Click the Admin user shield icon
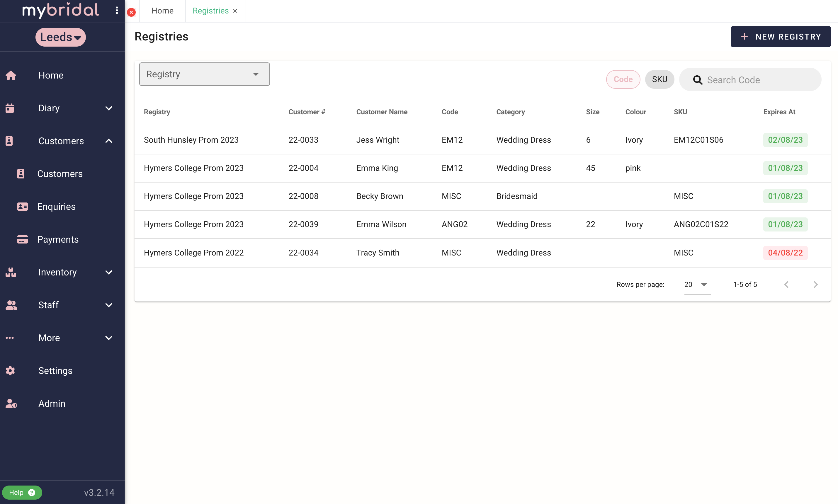 coord(11,403)
